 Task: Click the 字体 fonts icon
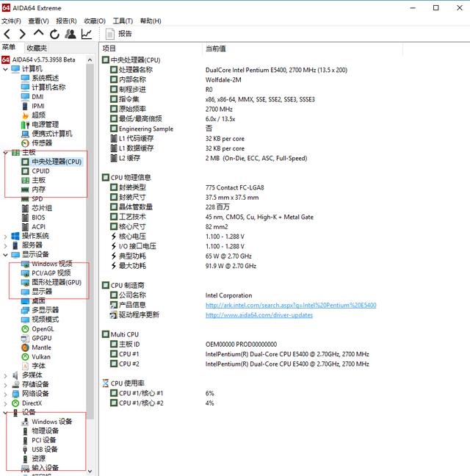(26, 366)
